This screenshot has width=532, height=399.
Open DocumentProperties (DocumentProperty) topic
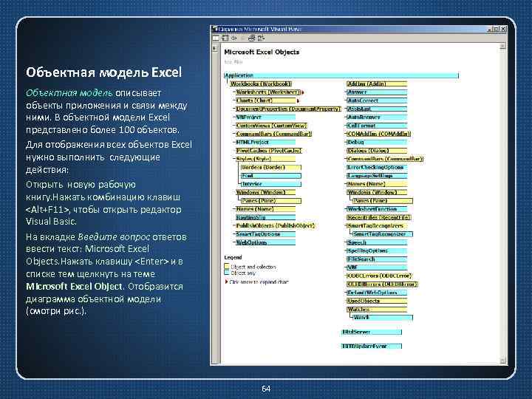[x=287, y=109]
